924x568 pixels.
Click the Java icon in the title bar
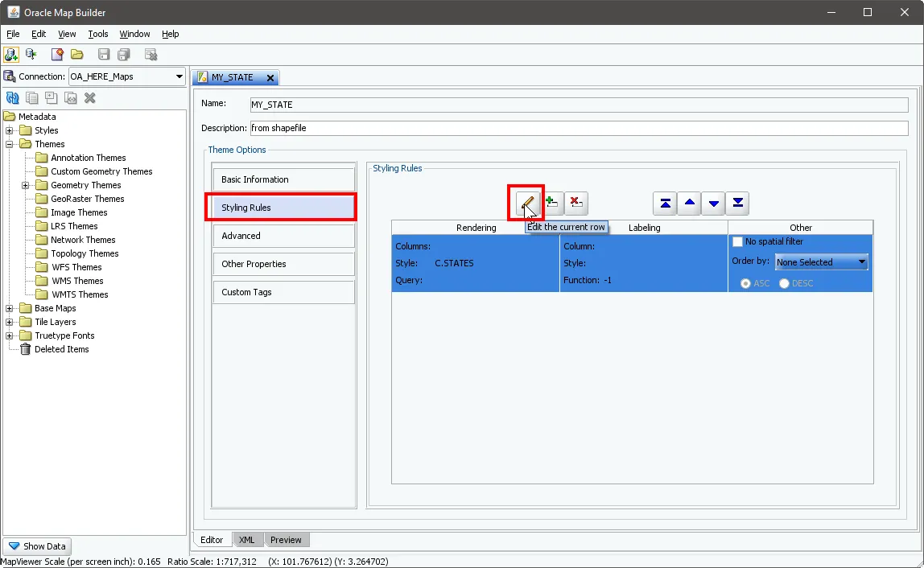tap(13, 12)
